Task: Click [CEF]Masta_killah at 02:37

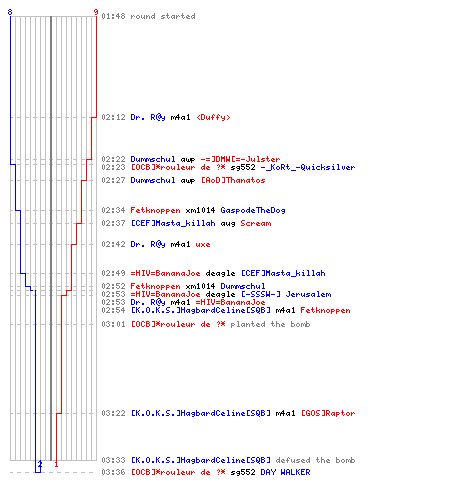Action: click(x=173, y=223)
